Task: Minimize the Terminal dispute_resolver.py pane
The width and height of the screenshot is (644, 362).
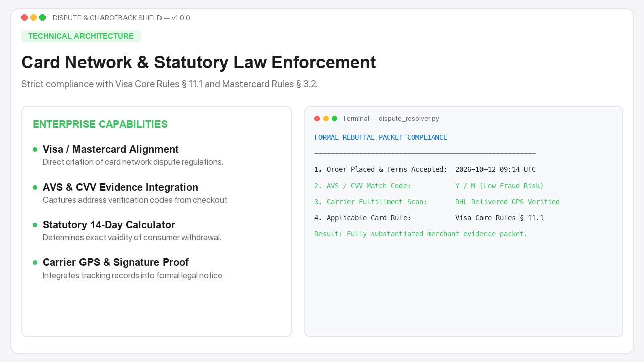Action: pos(326,119)
